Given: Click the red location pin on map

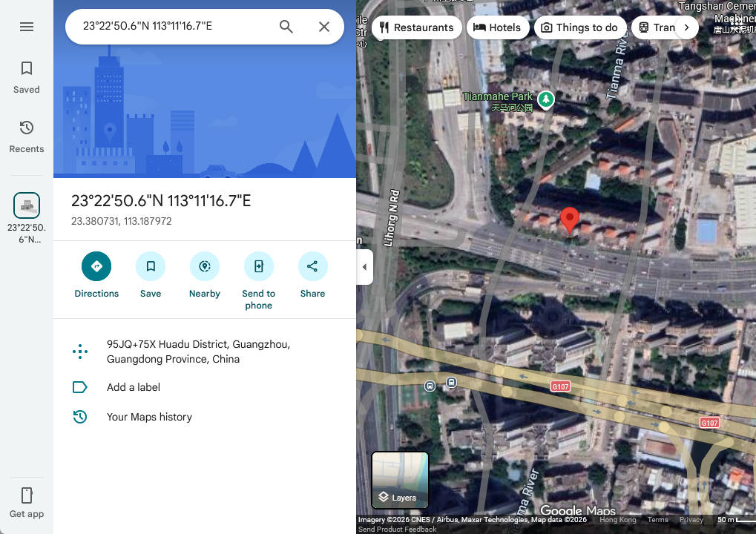Looking at the screenshot, I should (569, 220).
